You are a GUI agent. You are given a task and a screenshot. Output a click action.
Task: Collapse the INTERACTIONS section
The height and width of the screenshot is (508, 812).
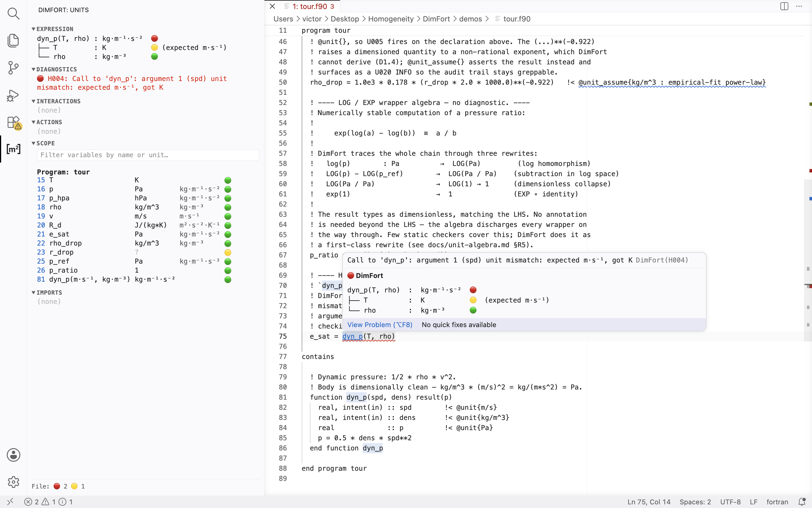pyautogui.click(x=56, y=101)
